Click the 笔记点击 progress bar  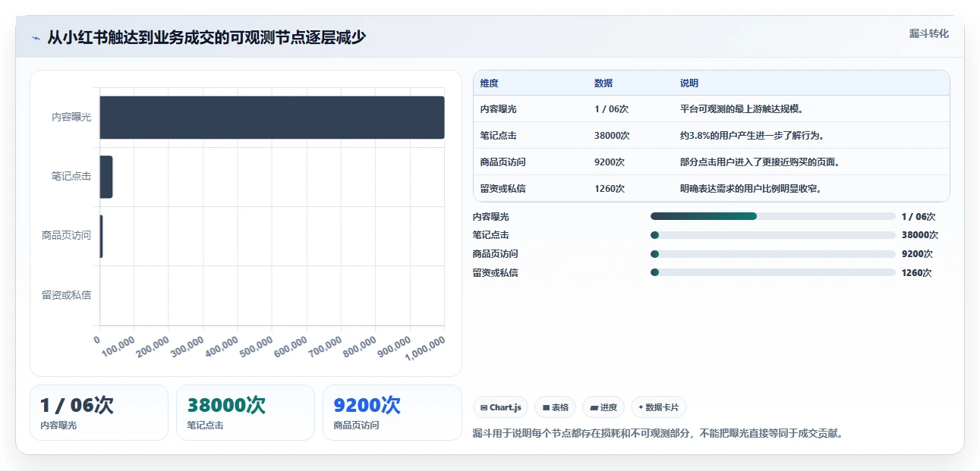pyautogui.click(x=773, y=235)
